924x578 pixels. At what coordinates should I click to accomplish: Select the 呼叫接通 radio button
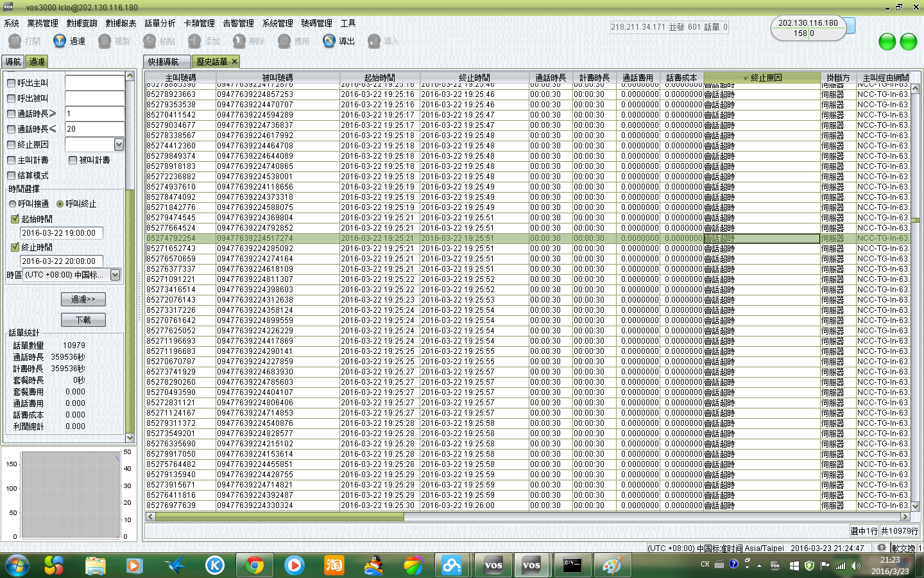(x=13, y=204)
